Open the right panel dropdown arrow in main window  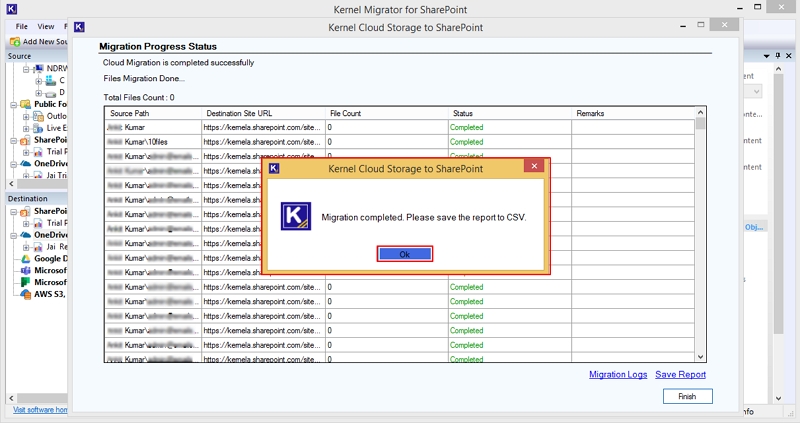(x=766, y=56)
